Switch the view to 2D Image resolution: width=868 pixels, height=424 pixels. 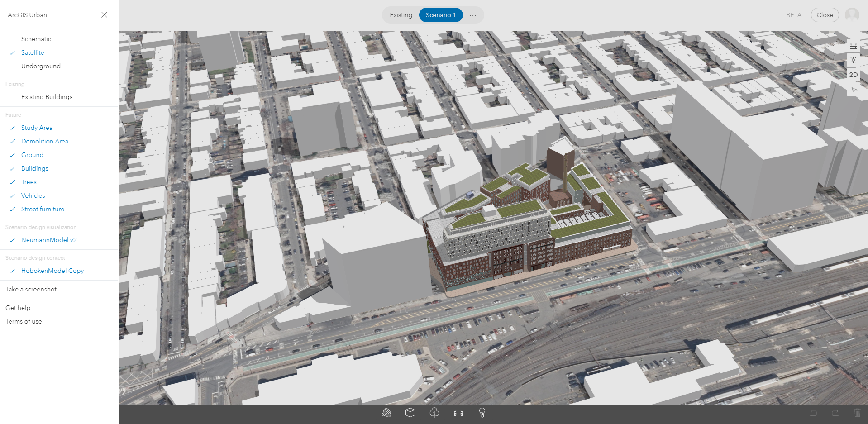[x=854, y=75]
